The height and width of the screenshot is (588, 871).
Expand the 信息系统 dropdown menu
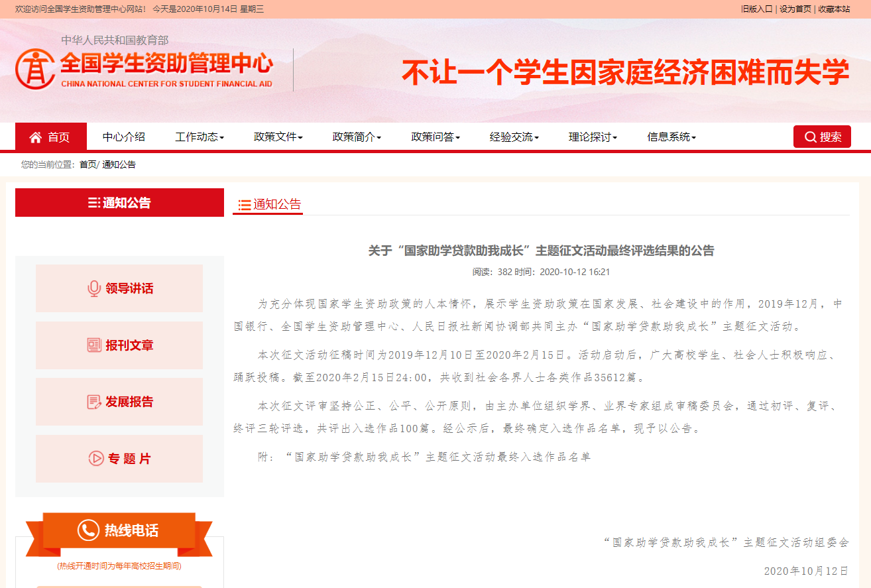671,137
